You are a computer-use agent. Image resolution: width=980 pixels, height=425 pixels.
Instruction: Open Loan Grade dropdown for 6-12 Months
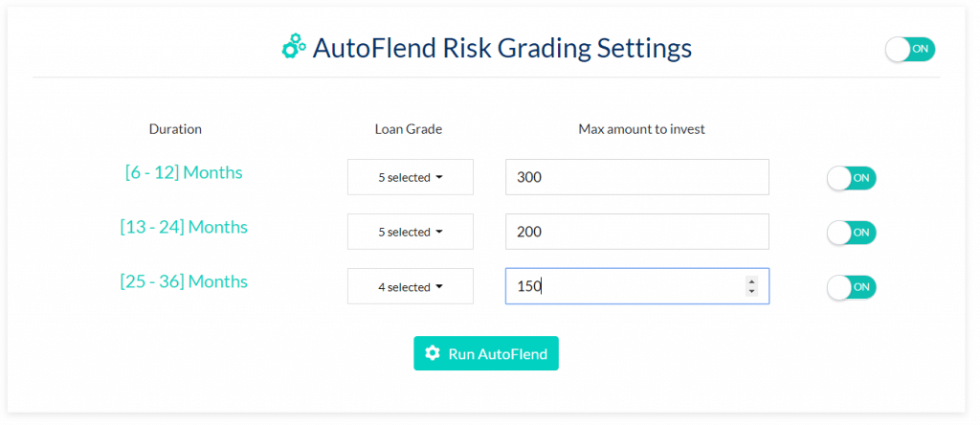tap(410, 177)
